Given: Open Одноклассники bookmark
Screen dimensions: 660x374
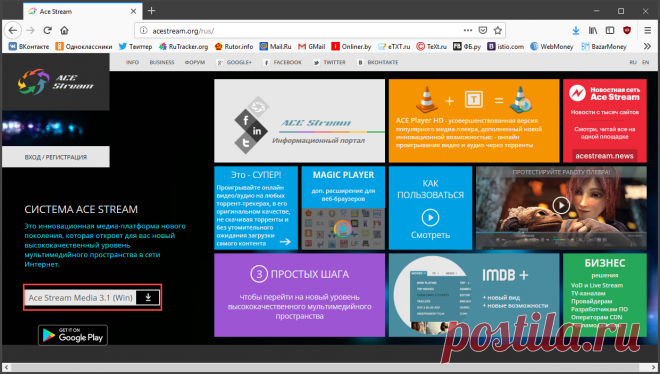Looking at the screenshot, I should click(84, 46).
